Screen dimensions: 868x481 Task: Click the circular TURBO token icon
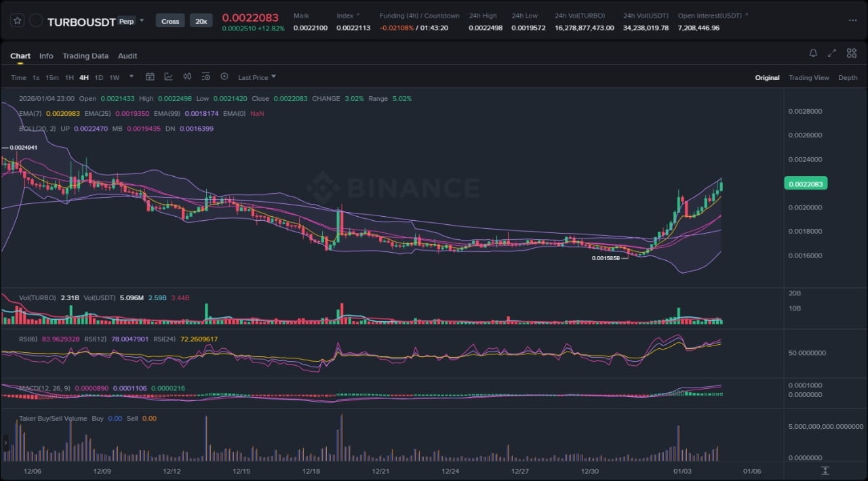[x=37, y=21]
